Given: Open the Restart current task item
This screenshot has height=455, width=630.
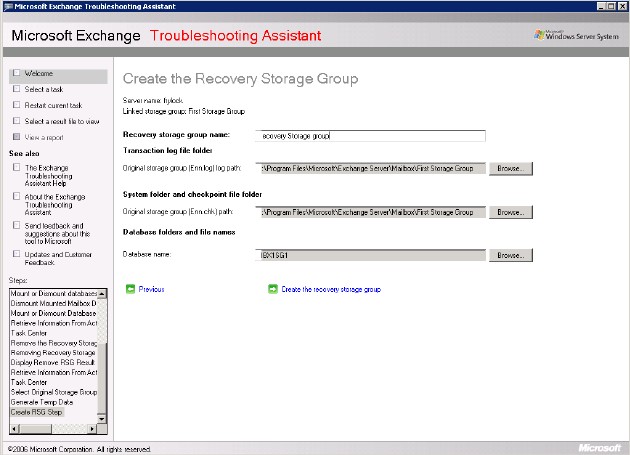Looking at the screenshot, I should point(53,105).
